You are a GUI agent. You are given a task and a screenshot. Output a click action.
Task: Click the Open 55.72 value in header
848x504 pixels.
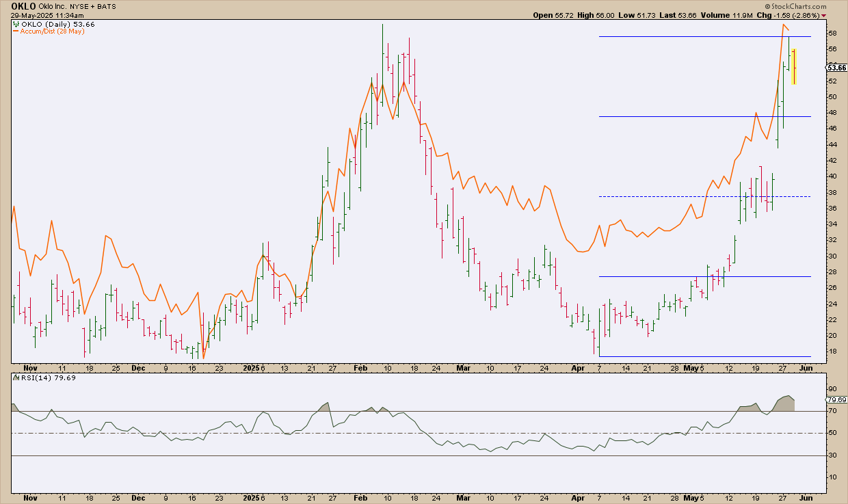(x=553, y=14)
